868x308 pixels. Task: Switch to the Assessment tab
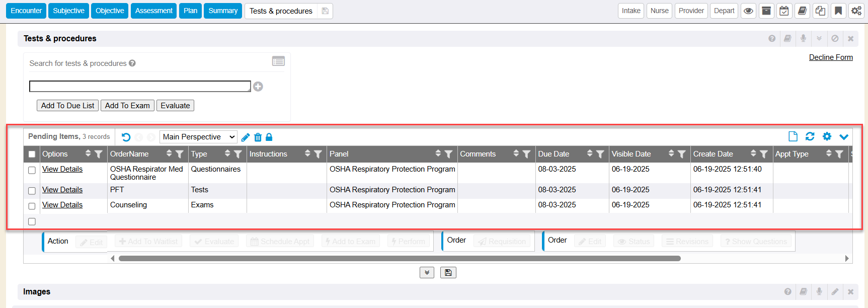coord(153,11)
